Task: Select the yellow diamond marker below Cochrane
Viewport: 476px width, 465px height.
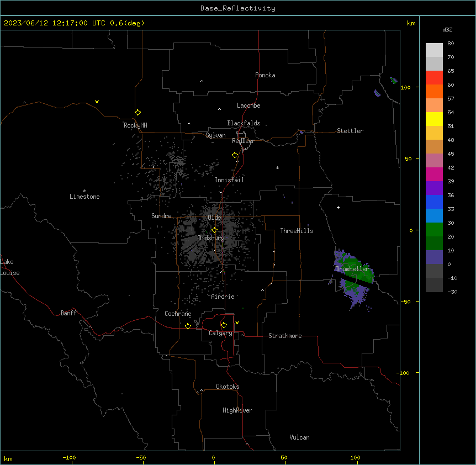Action: tap(188, 326)
